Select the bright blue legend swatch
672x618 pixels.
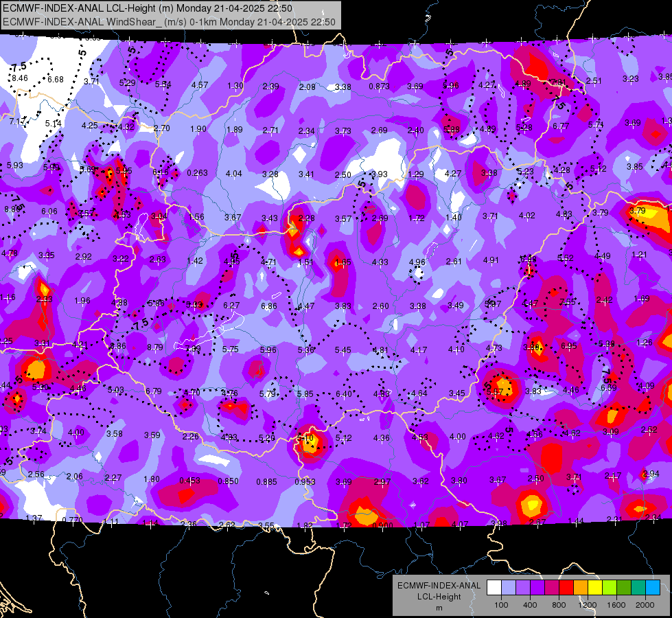[653, 588]
